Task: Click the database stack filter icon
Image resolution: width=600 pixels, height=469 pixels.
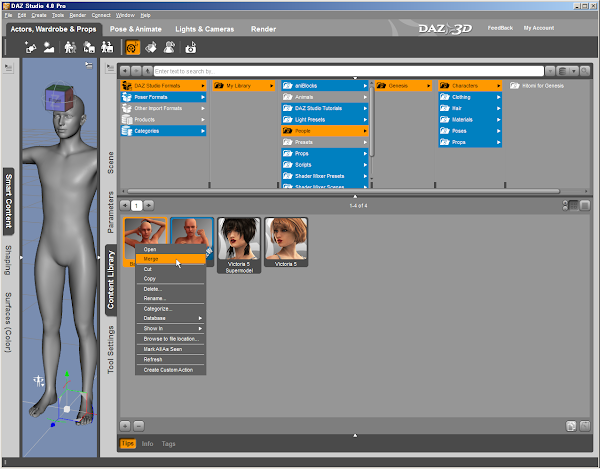Action: pyautogui.click(x=562, y=71)
